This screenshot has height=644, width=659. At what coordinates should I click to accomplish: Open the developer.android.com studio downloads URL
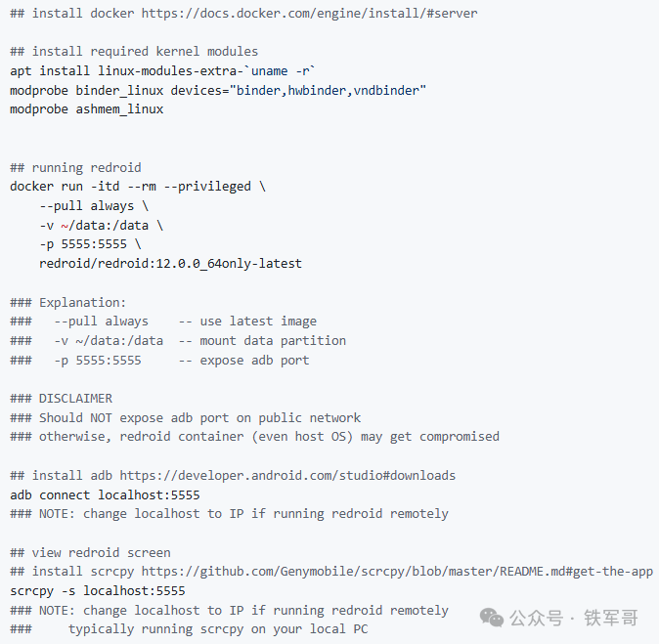coord(287,476)
